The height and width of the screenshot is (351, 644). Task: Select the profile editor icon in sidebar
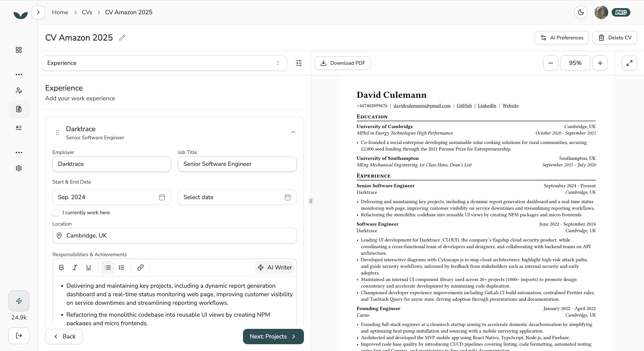click(19, 91)
